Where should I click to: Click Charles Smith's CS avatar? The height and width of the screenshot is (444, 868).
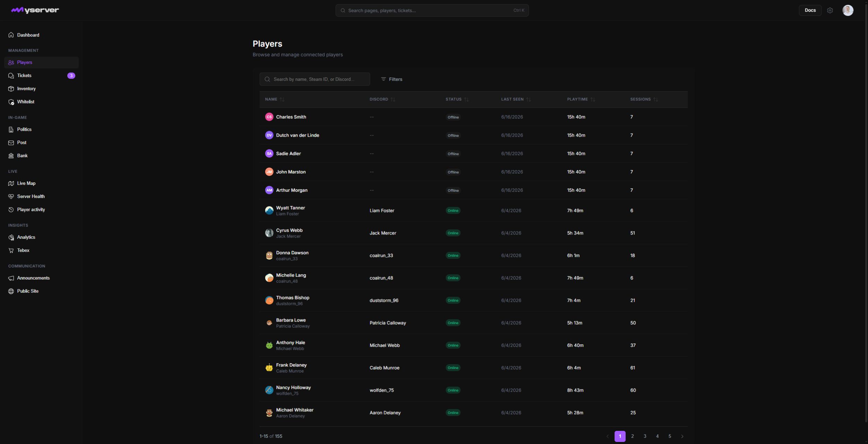(269, 117)
